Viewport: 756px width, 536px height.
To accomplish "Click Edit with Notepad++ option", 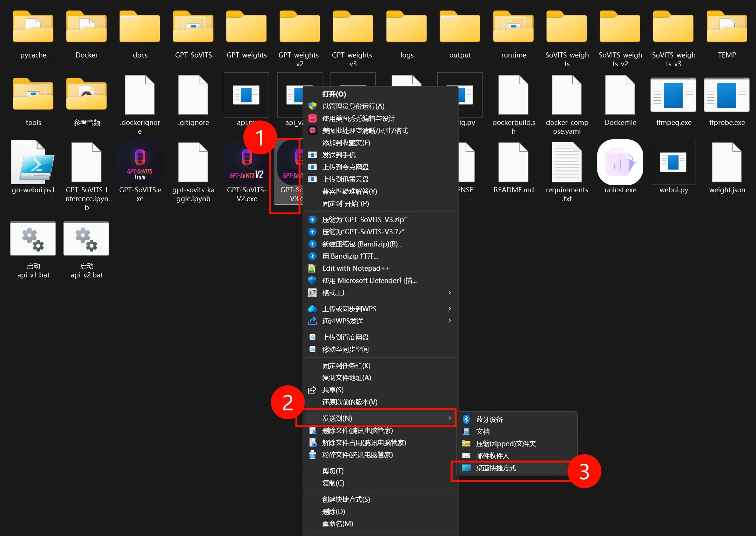I will pyautogui.click(x=356, y=268).
